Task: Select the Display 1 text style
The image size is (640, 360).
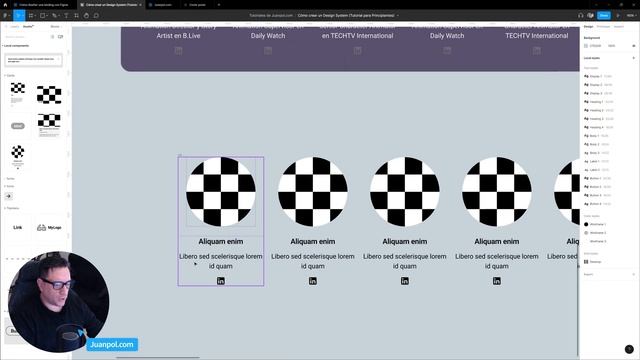Action: click(x=598, y=76)
